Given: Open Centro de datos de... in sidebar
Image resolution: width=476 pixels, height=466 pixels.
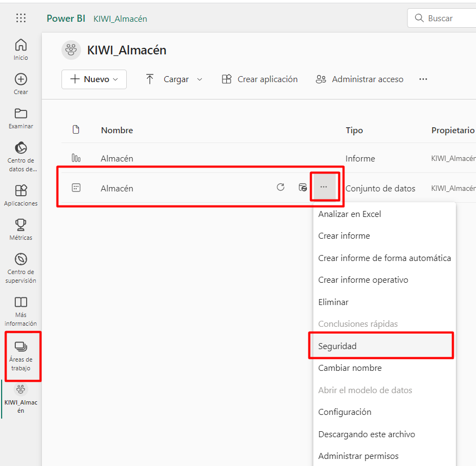Looking at the screenshot, I should point(21,157).
